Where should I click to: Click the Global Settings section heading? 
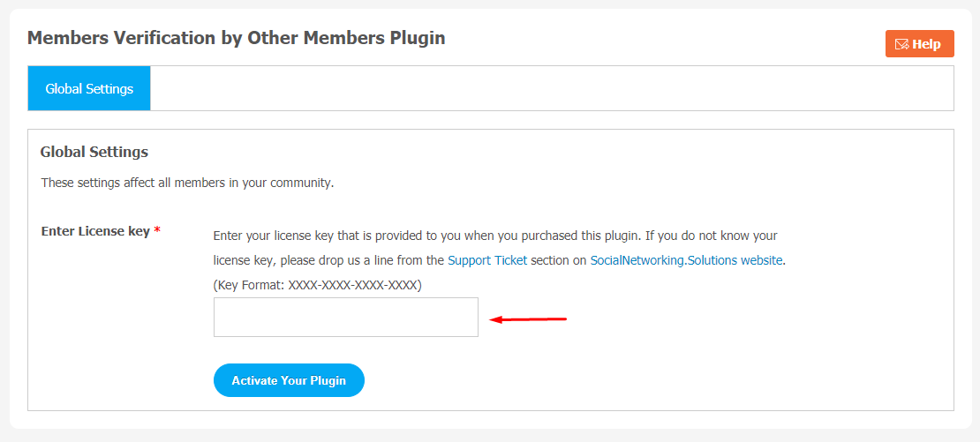point(94,152)
